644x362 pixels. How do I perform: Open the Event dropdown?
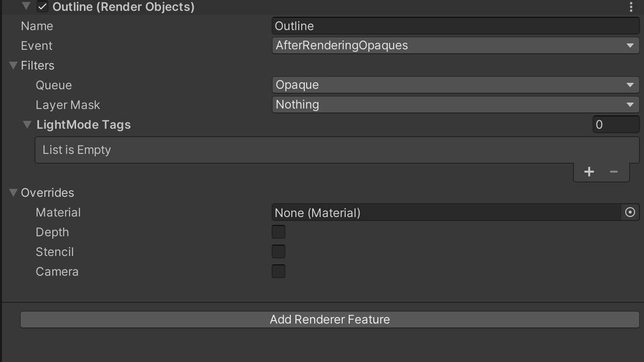pos(455,45)
